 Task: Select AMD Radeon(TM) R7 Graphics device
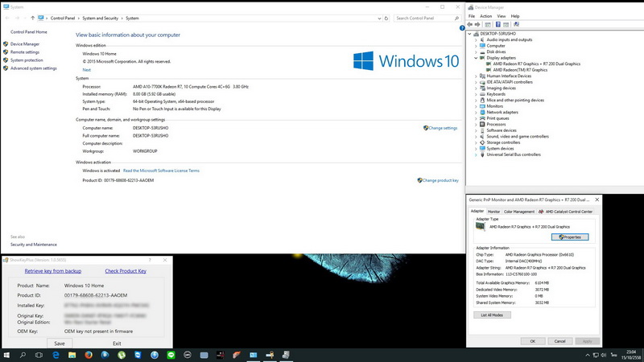[520, 70]
